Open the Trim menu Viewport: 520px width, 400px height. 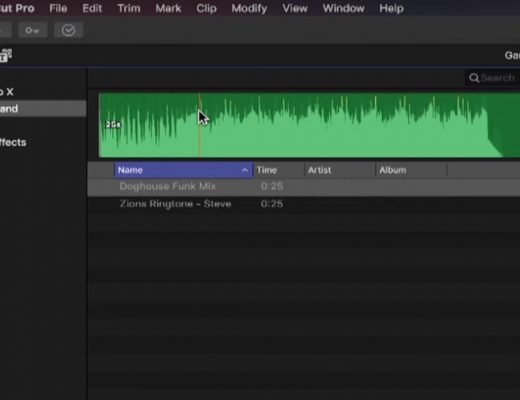pos(129,8)
